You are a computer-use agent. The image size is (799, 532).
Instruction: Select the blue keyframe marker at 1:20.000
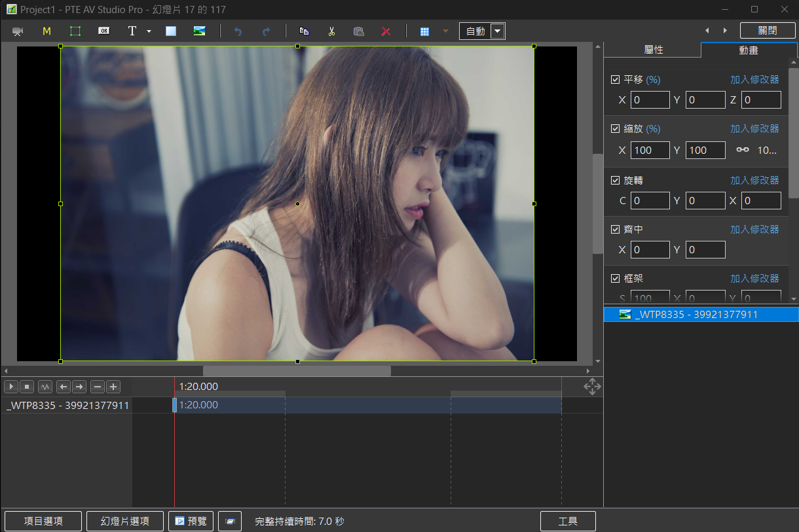coord(174,405)
